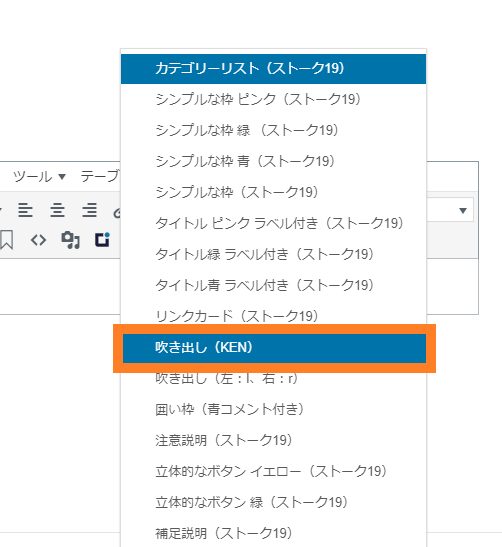Screen dimensions: 502x547
Task: Choose シンプルな枠 ピンク（ストーク19）
Action: pyautogui.click(x=274, y=99)
